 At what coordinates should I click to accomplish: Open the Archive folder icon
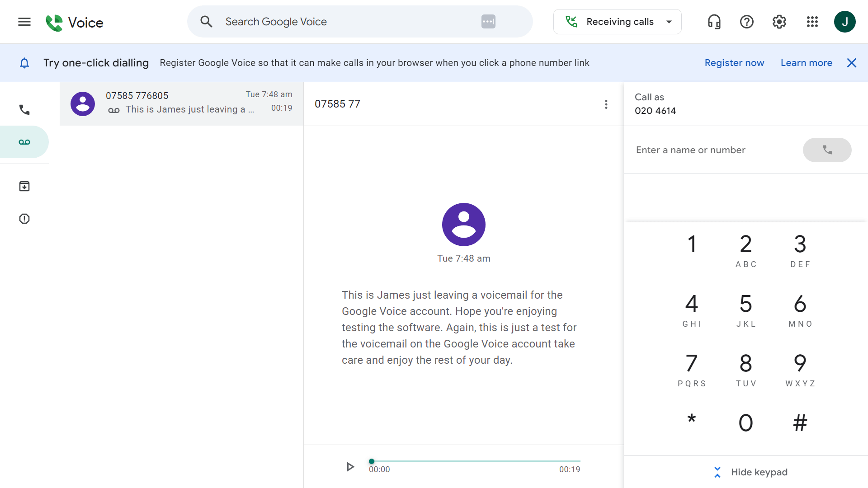[24, 186]
